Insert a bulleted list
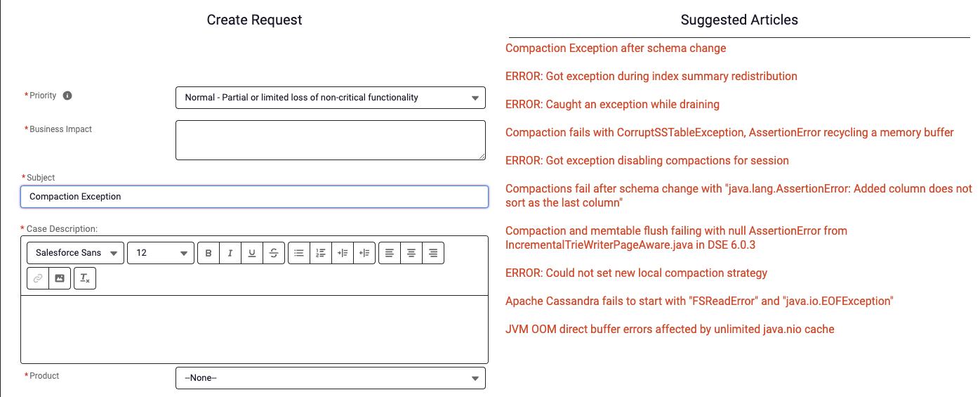Viewport: 980px width, 397px height. (x=299, y=253)
